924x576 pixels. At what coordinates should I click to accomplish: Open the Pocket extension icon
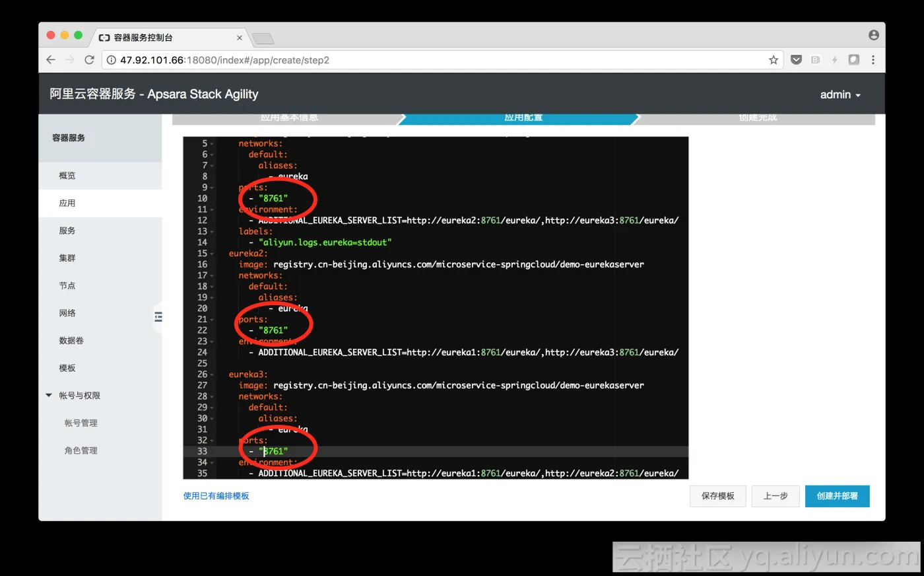point(796,59)
